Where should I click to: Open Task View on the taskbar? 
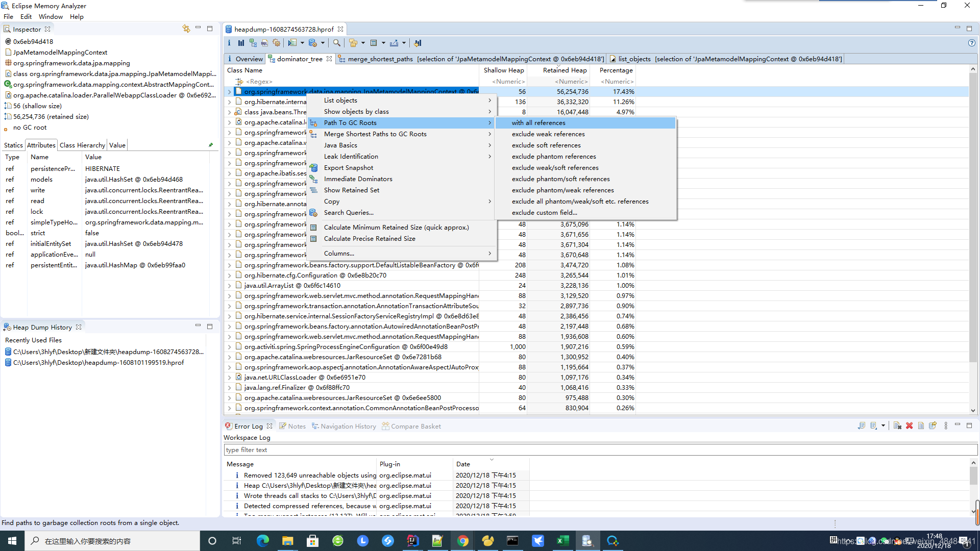pos(236,541)
